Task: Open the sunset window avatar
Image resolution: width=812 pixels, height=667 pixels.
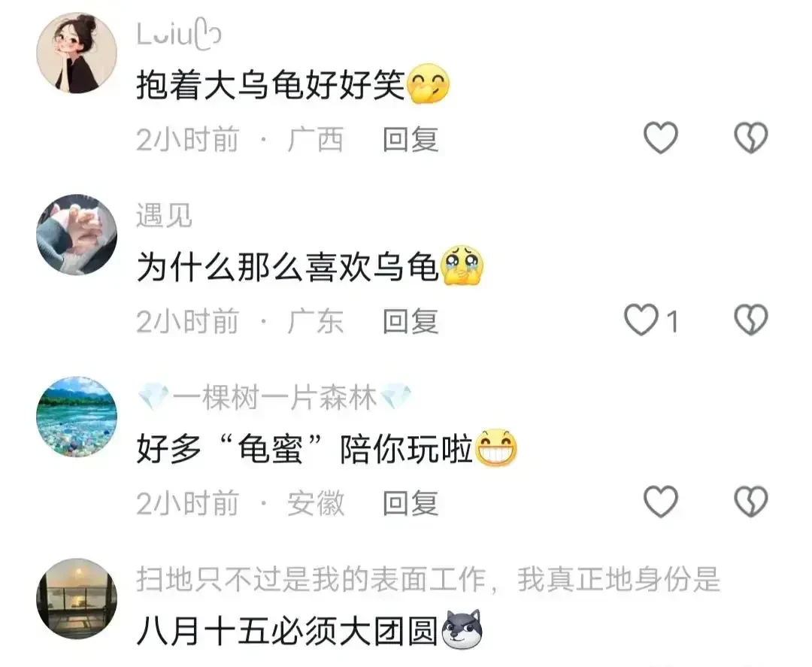Action: pyautogui.click(x=77, y=599)
